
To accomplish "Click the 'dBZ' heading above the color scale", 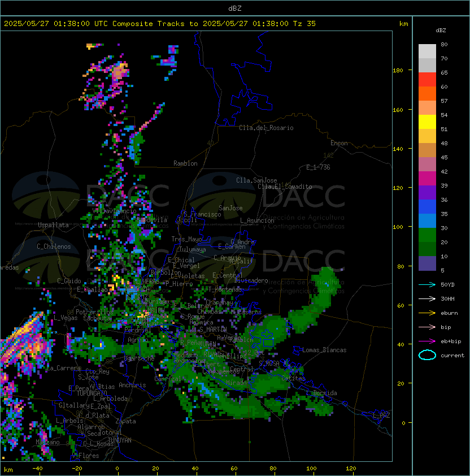I will click(441, 31).
